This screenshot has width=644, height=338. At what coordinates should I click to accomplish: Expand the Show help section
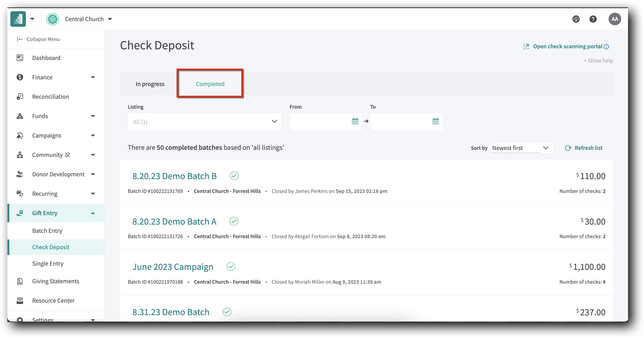coord(598,60)
